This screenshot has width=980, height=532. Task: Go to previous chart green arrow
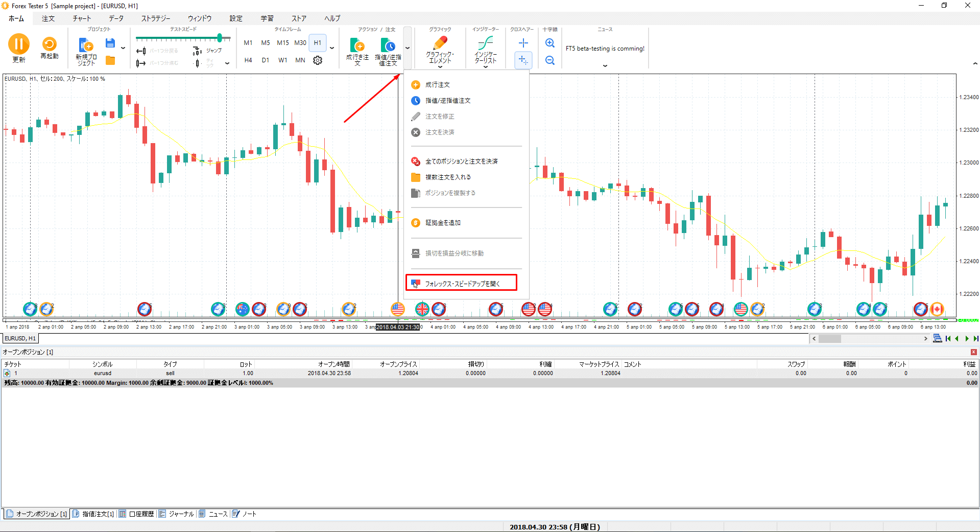point(957,338)
